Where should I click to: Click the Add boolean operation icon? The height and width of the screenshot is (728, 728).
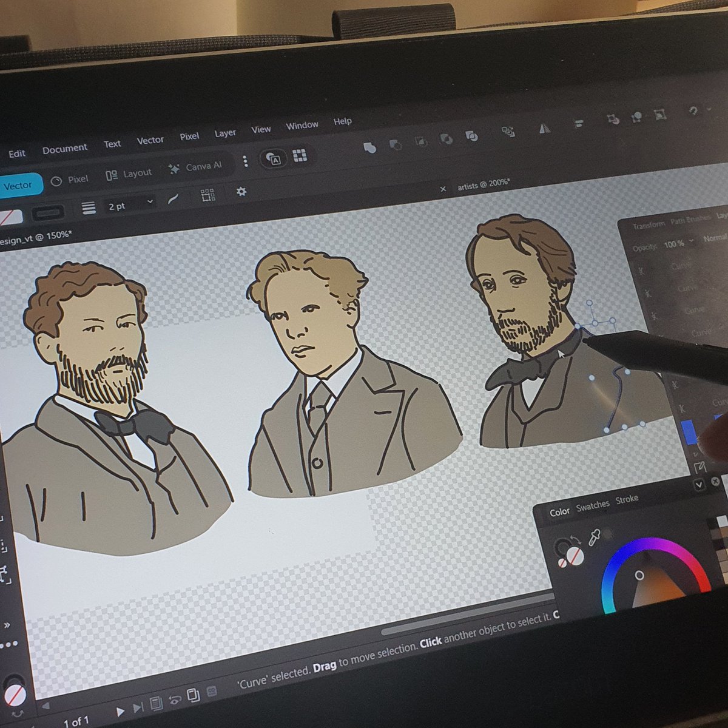click(x=369, y=147)
